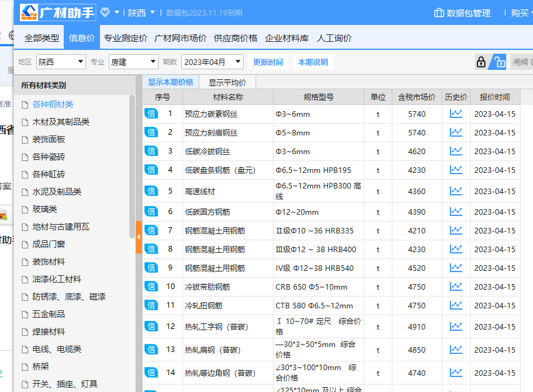Select 各种瓷砖 category

point(48,157)
